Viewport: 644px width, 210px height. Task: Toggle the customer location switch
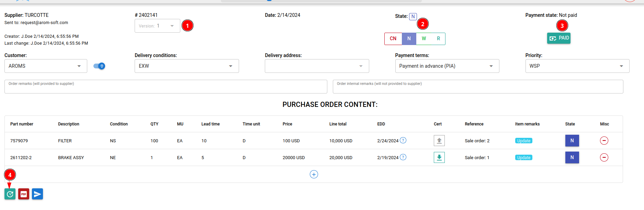(x=99, y=66)
